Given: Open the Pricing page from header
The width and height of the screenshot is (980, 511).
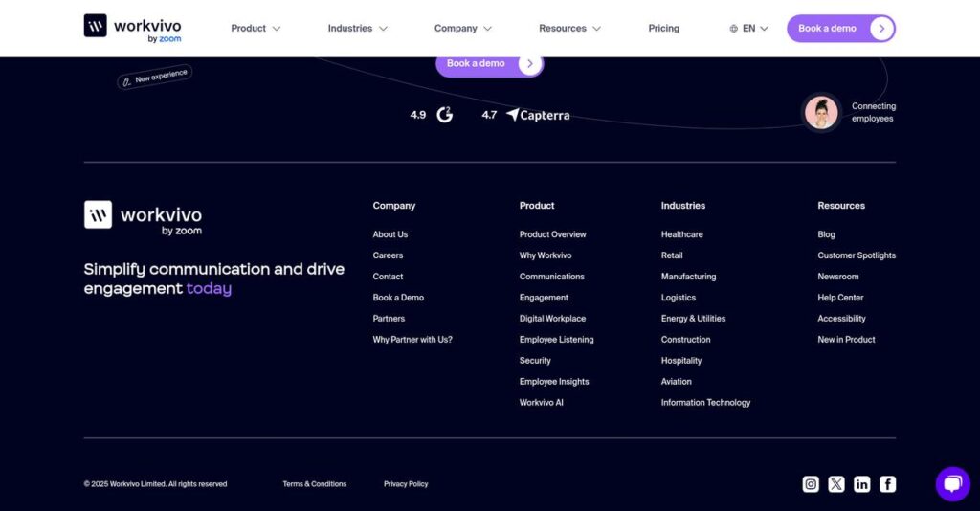Looking at the screenshot, I should pos(664,28).
